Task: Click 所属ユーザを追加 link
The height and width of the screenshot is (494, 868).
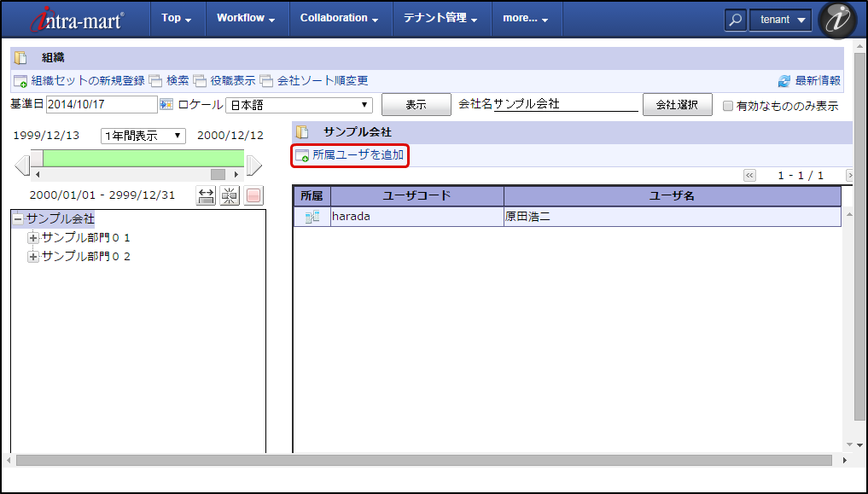Action: (358, 155)
